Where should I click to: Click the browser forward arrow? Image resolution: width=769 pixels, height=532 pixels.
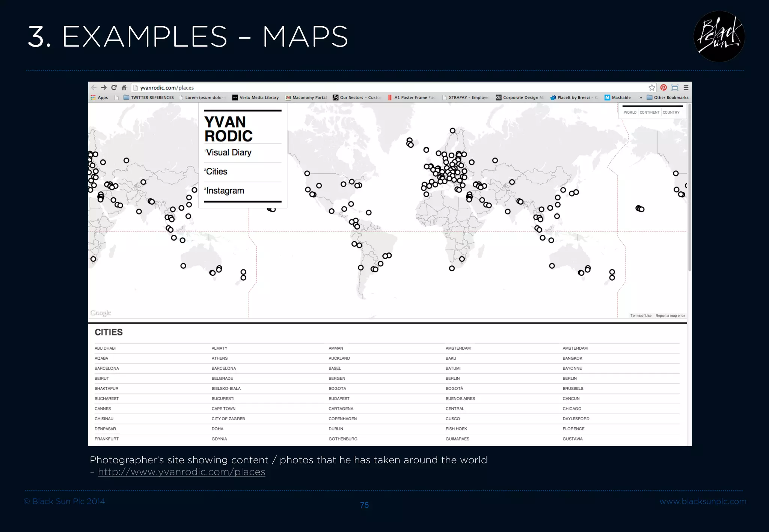[104, 88]
